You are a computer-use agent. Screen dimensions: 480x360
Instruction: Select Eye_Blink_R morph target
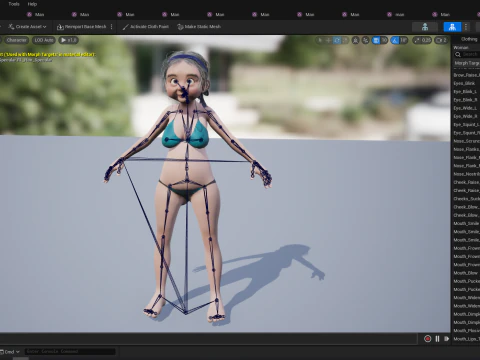pos(465,100)
